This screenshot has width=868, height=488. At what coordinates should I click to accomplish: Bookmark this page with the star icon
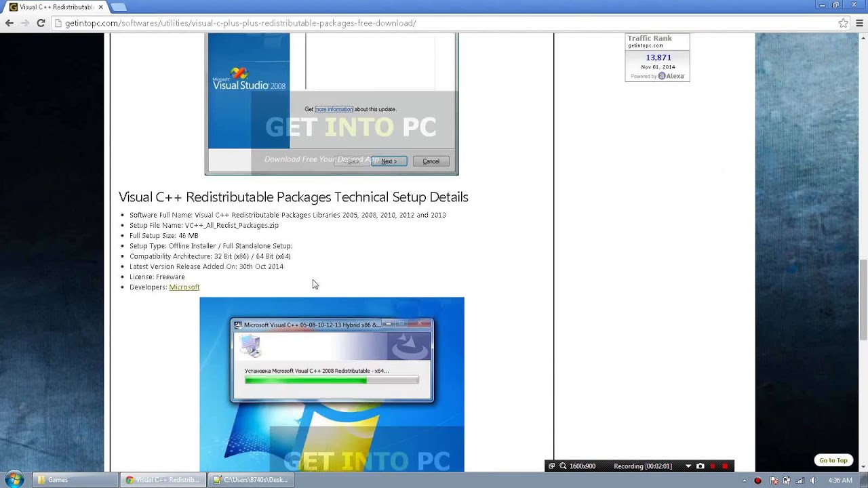(x=843, y=23)
